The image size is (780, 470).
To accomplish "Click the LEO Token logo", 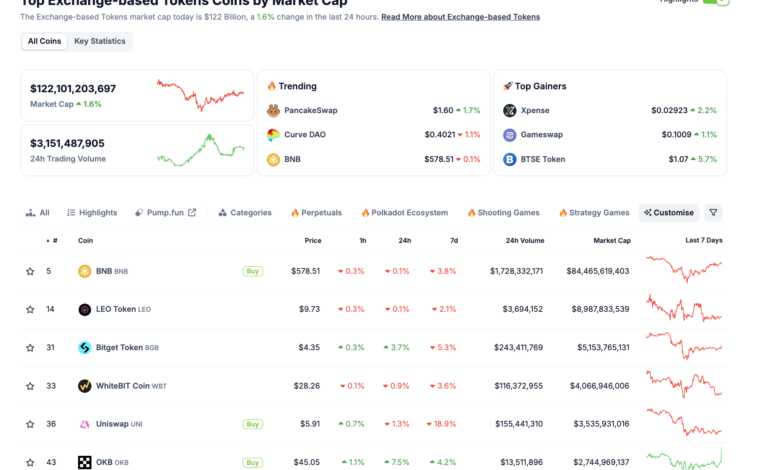I will point(85,309).
